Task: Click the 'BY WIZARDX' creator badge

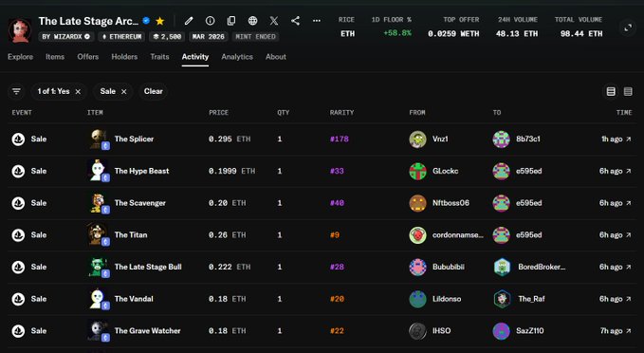Action: [66, 37]
